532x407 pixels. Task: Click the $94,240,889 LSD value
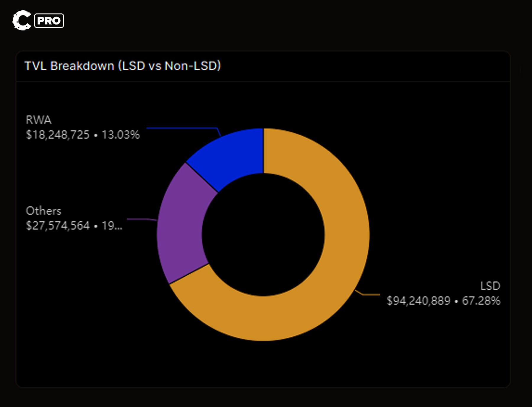(x=419, y=301)
